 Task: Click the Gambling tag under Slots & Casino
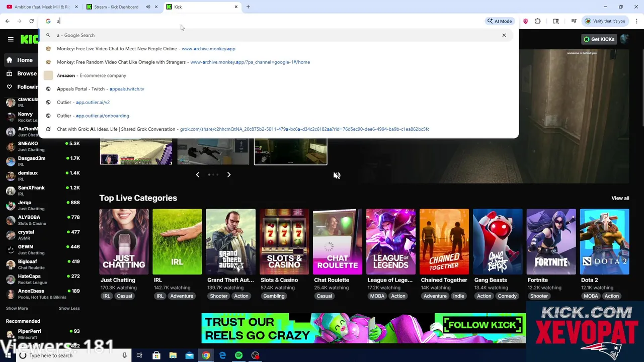coord(274,296)
